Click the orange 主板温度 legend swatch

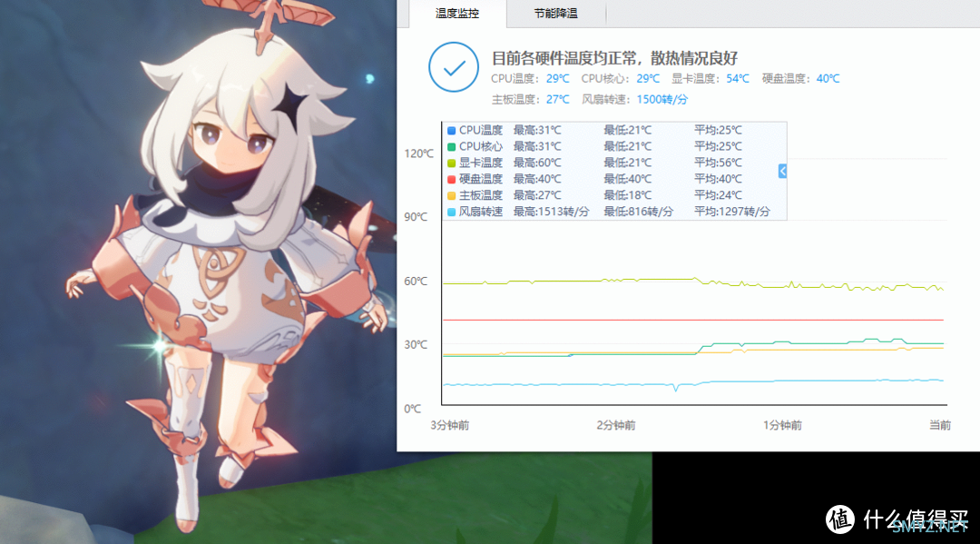tap(452, 196)
